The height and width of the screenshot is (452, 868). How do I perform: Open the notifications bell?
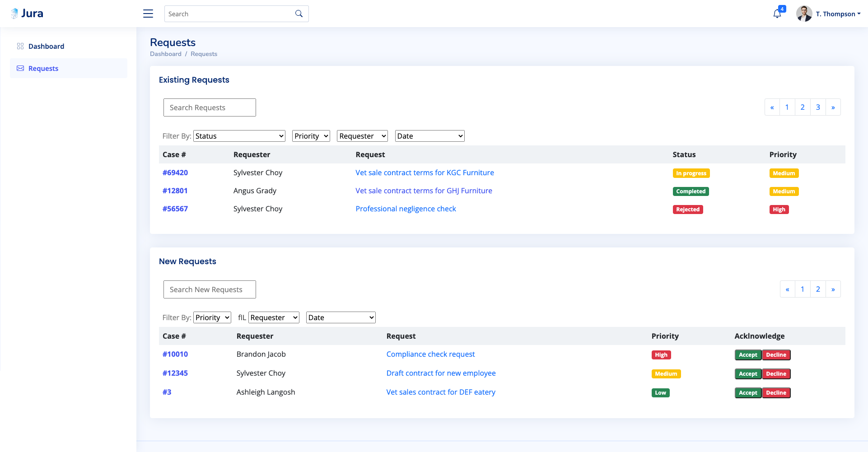(x=777, y=14)
